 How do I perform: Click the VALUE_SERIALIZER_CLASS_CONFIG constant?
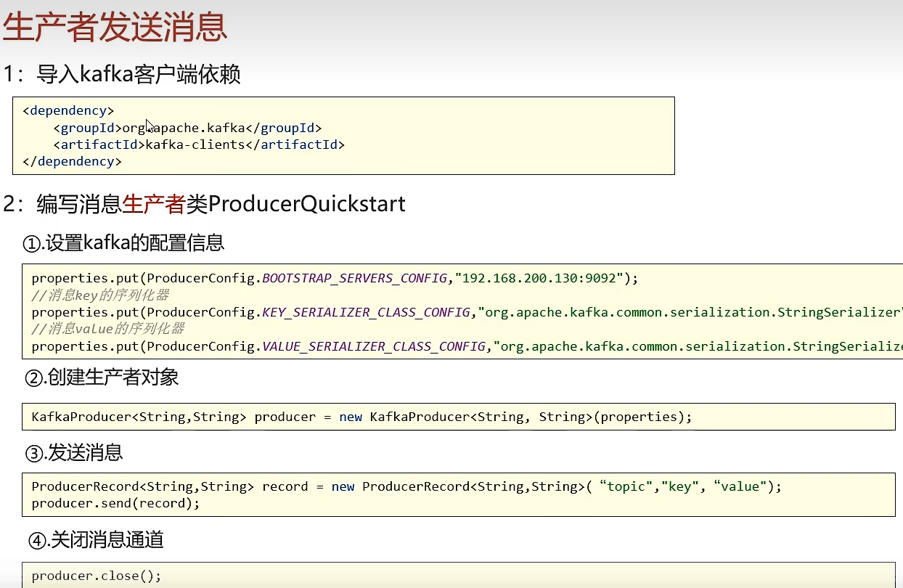click(373, 346)
